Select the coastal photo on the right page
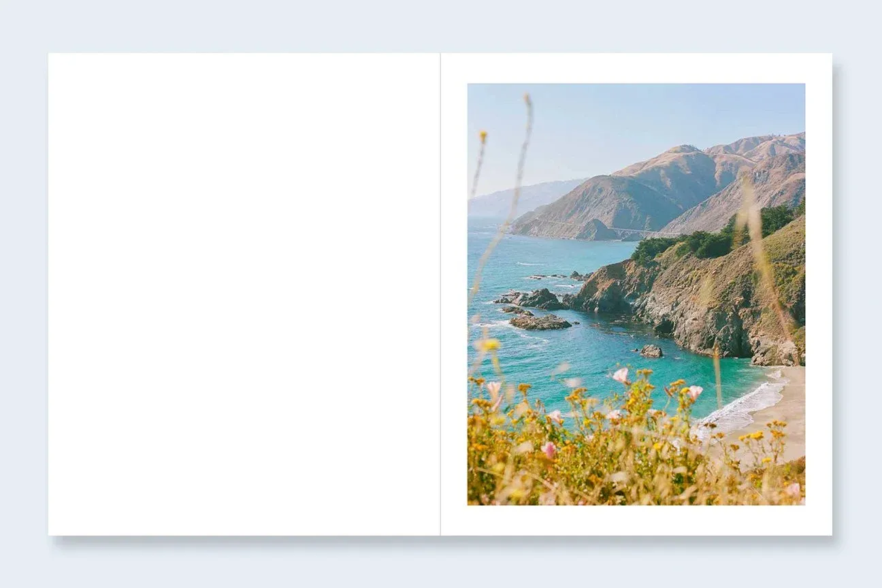The height and width of the screenshot is (588, 882). click(636, 294)
